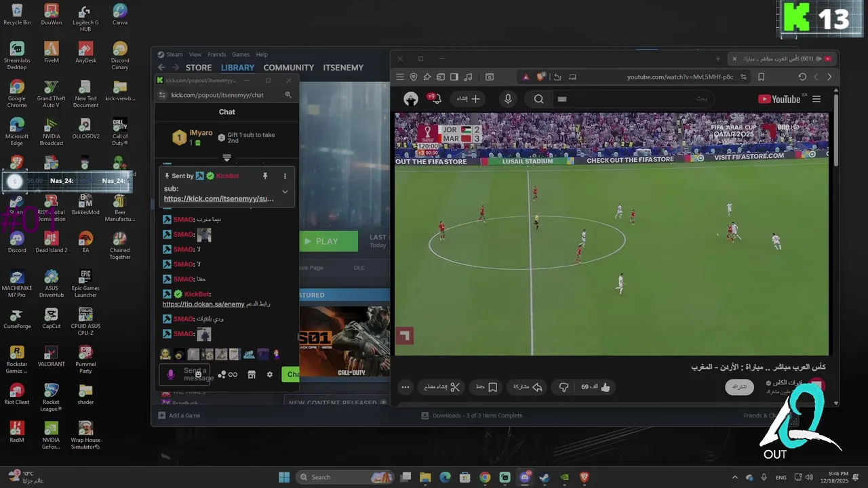Open Kick chat settings gear

pos(269,374)
